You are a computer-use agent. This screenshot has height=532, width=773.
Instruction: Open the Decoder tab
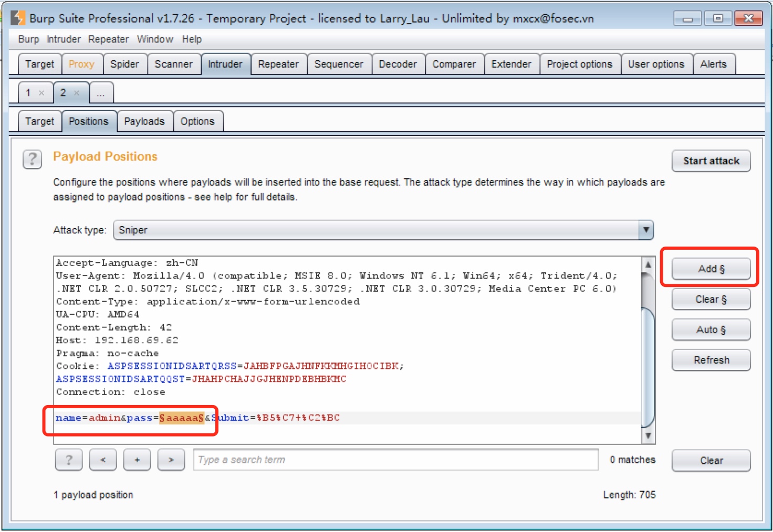398,64
